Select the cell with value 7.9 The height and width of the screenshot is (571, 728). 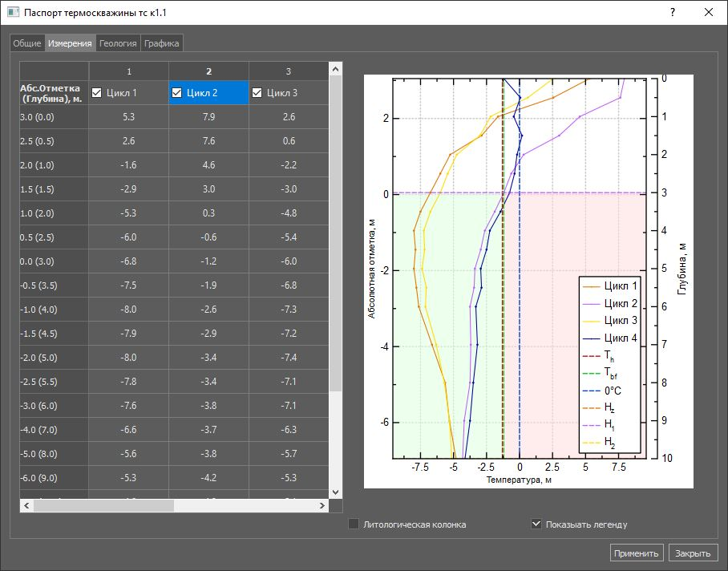click(208, 117)
